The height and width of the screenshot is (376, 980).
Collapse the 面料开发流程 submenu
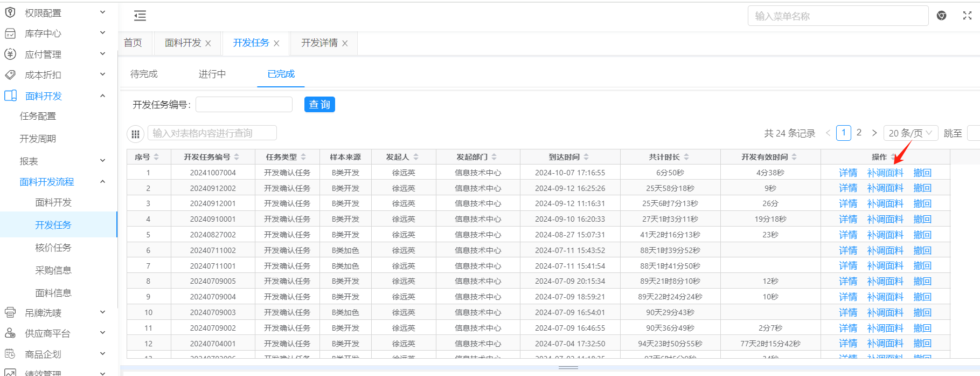[102, 182]
